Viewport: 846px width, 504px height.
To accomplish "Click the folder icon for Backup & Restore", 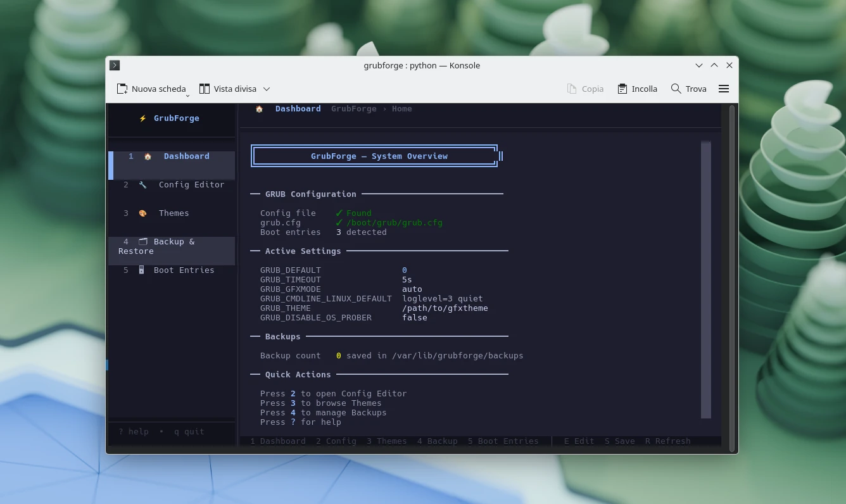I will click(142, 242).
